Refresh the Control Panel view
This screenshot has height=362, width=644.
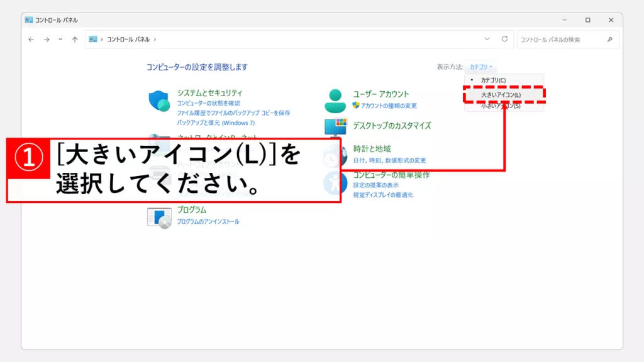pyautogui.click(x=504, y=39)
